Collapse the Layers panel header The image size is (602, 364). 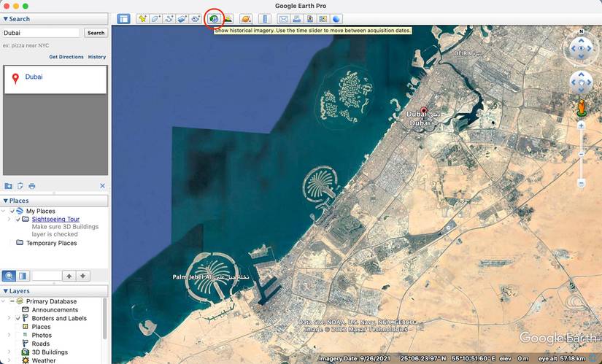[x=55, y=291]
